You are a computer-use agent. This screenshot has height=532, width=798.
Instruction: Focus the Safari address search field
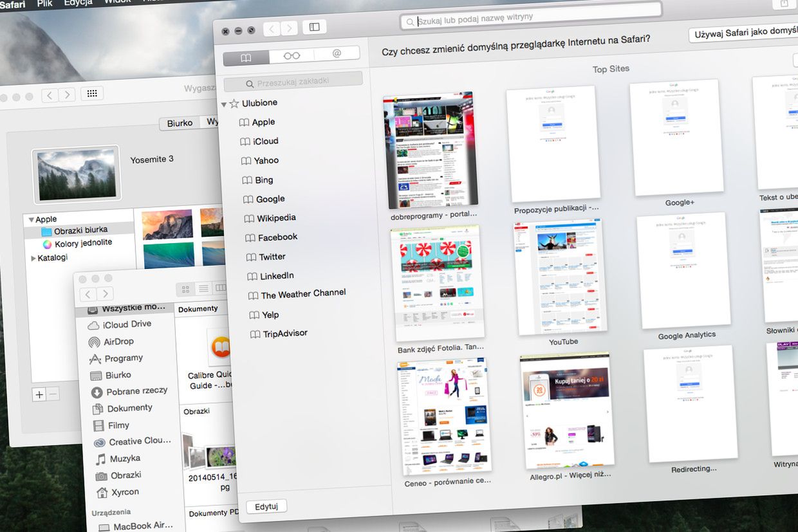(x=531, y=17)
